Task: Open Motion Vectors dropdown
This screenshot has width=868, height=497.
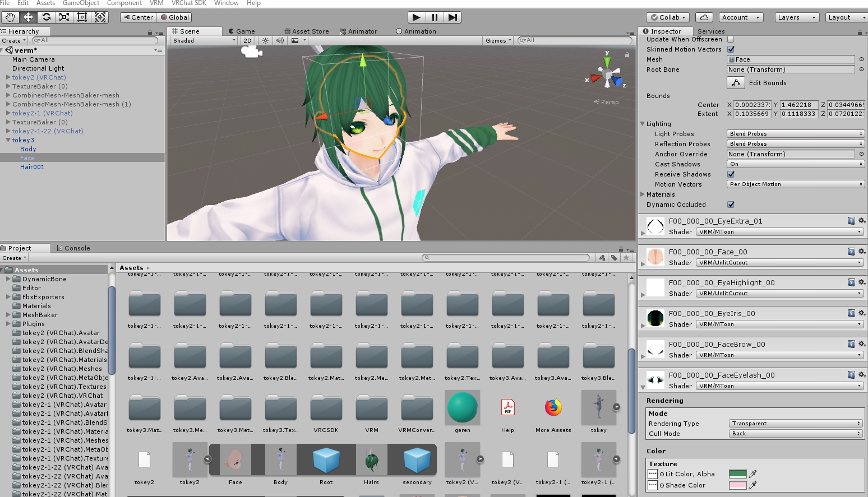Action: [795, 184]
